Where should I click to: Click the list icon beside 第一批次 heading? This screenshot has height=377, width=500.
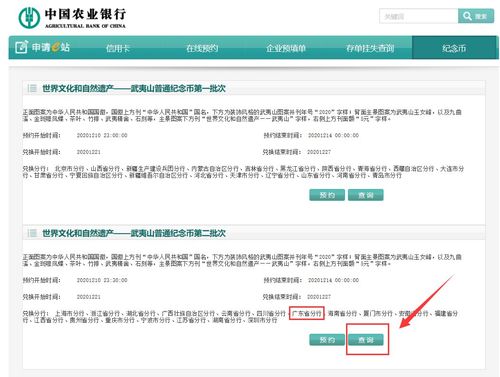[32, 88]
